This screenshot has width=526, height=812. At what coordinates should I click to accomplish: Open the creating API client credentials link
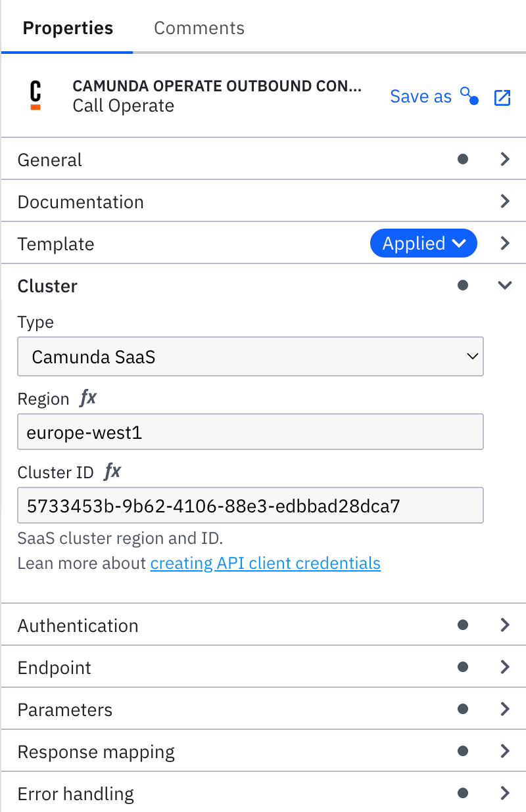[x=265, y=563]
